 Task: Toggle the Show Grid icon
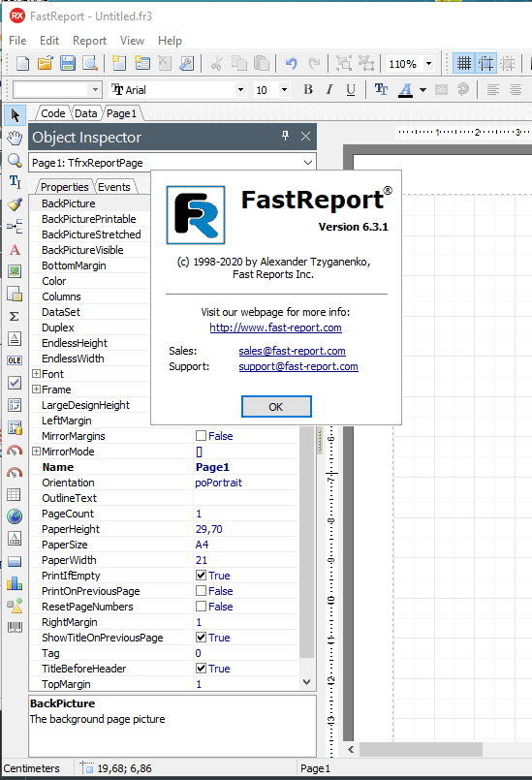pos(464,64)
